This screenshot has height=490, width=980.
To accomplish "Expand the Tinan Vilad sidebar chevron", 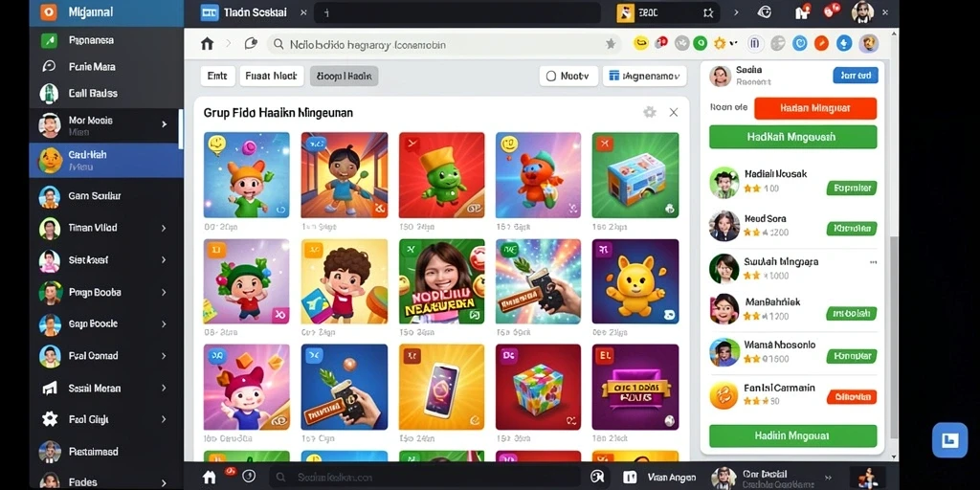I will tap(164, 228).
